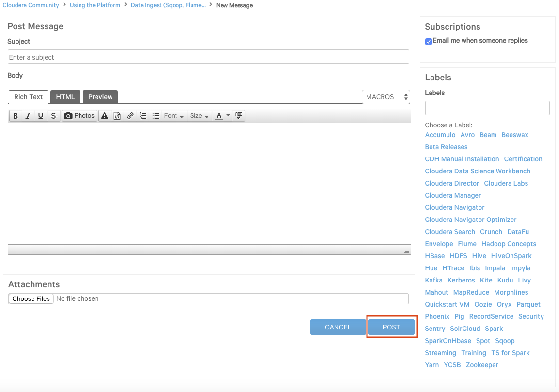
Task: Click the POST button
Action: (391, 327)
